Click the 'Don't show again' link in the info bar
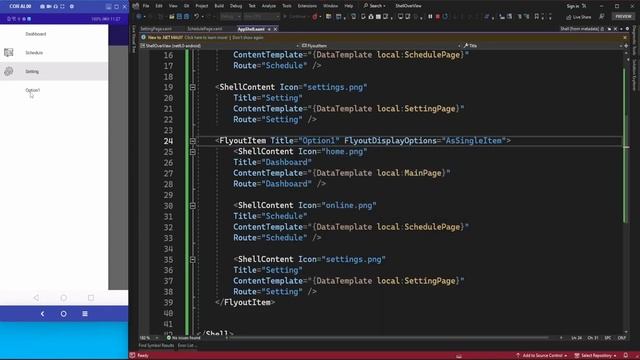The width and height of the screenshot is (640, 360). click(x=248, y=38)
